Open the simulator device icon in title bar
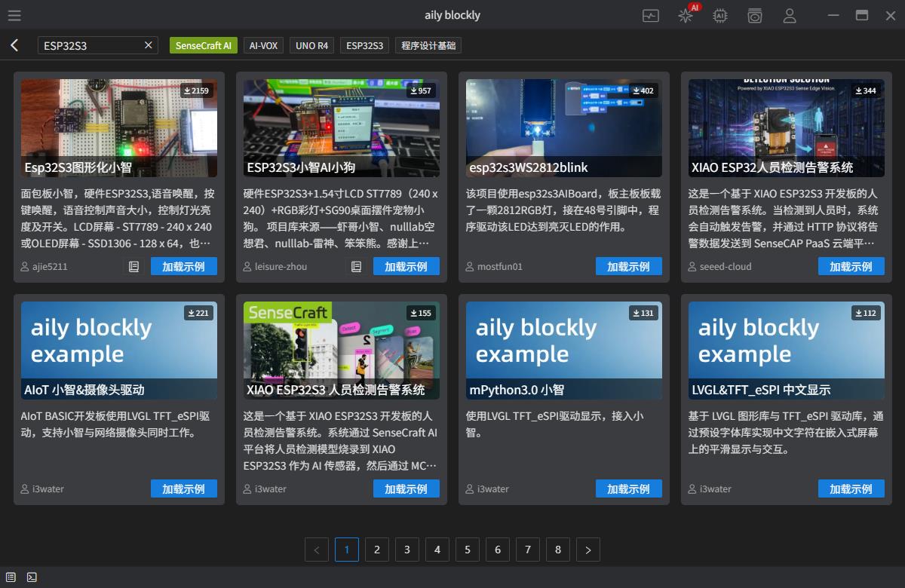905x588 pixels. coord(755,15)
